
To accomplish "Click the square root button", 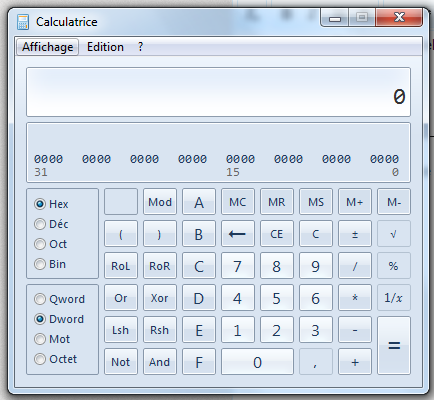I will click(394, 234).
